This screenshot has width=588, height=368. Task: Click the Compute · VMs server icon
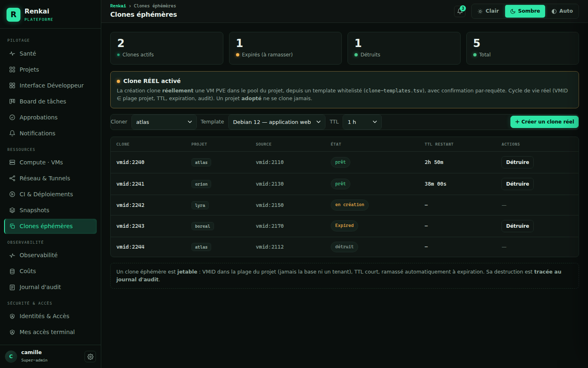[12, 162]
